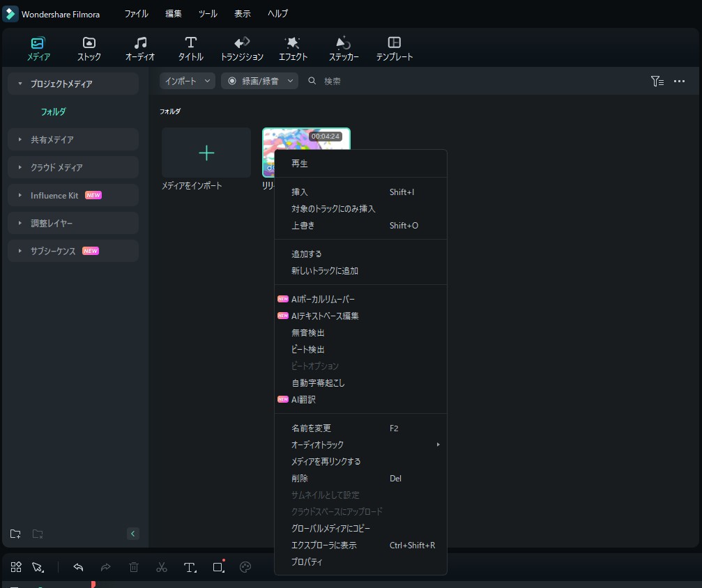Select ビート検出 in the context menu
Viewport: 702px width, 588px height.
308,349
